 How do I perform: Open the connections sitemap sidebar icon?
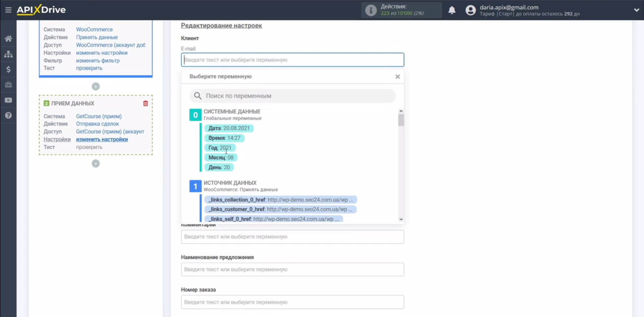[8, 54]
